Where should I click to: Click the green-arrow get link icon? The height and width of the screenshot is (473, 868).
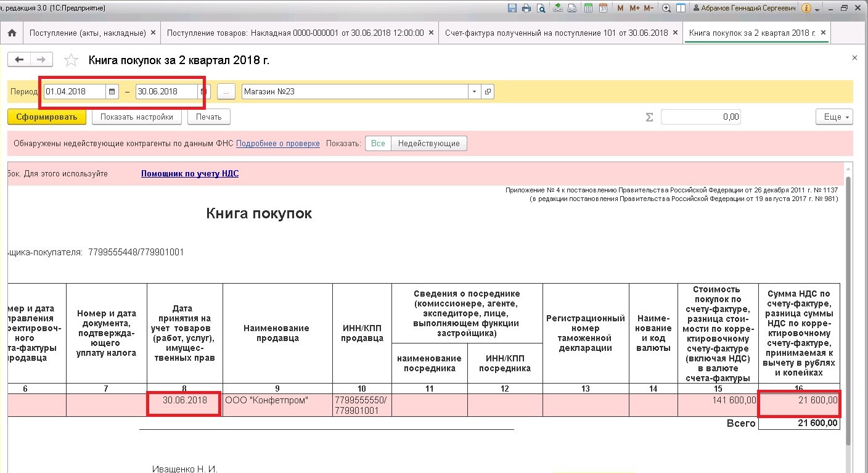click(557, 9)
